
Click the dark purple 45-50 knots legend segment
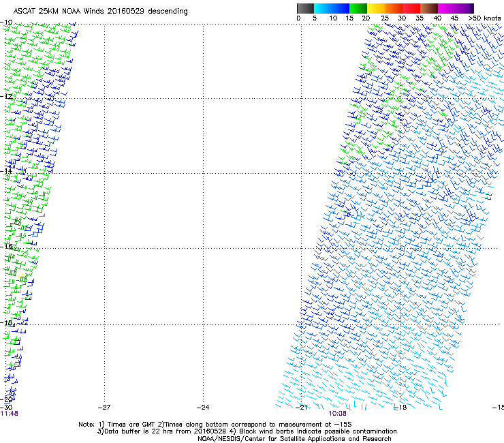click(x=464, y=8)
